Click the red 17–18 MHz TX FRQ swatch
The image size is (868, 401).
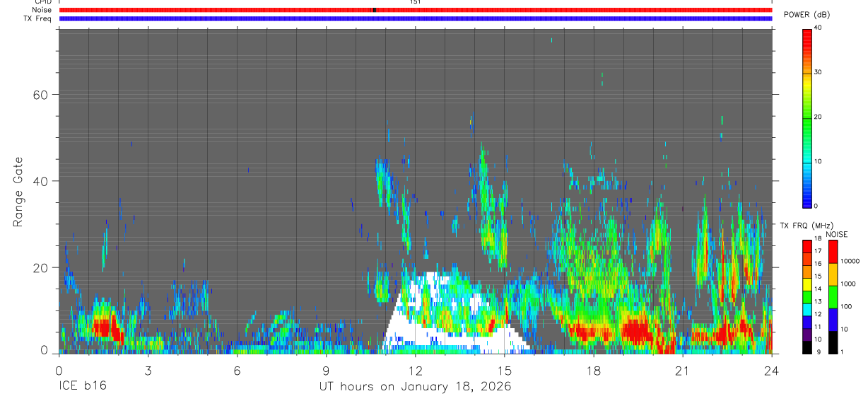click(x=807, y=247)
